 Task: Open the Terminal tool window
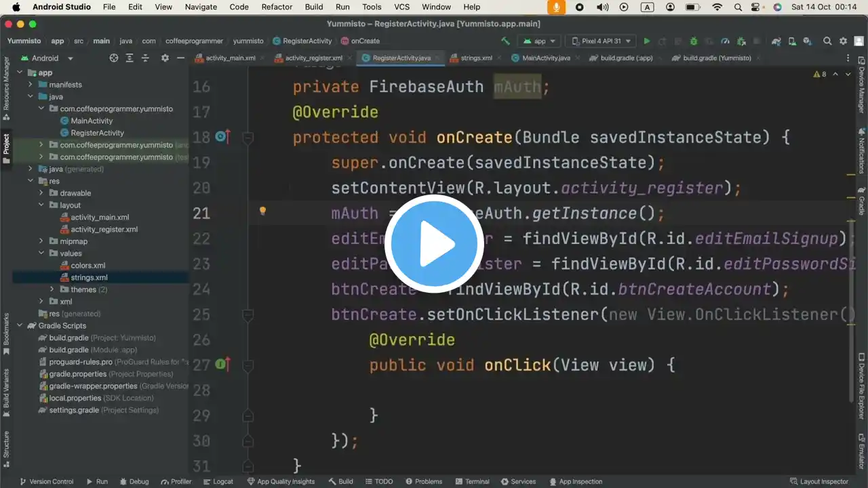pos(472,482)
